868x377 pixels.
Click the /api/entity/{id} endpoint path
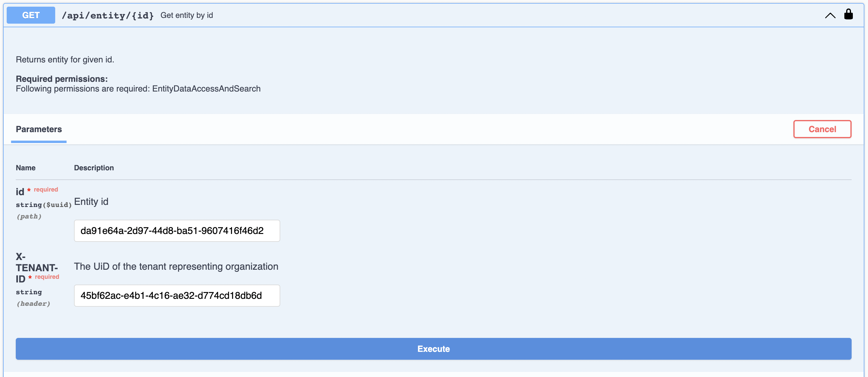(x=107, y=15)
